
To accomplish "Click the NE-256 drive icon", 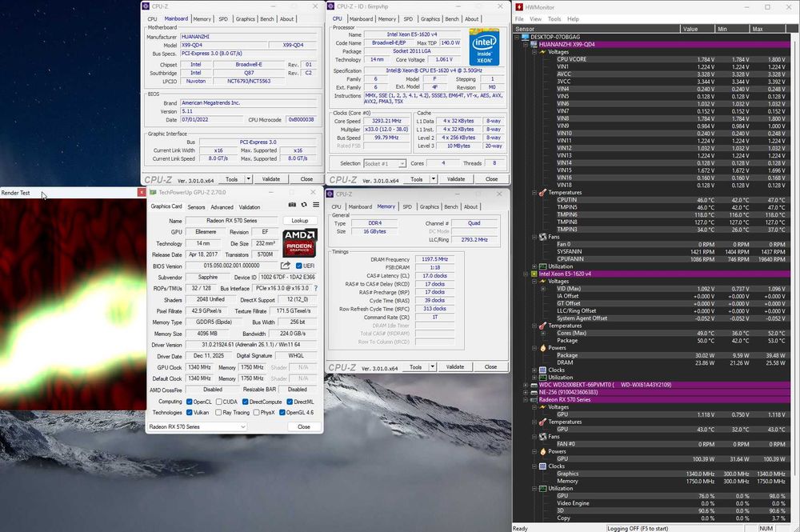I will pyautogui.click(x=534, y=392).
